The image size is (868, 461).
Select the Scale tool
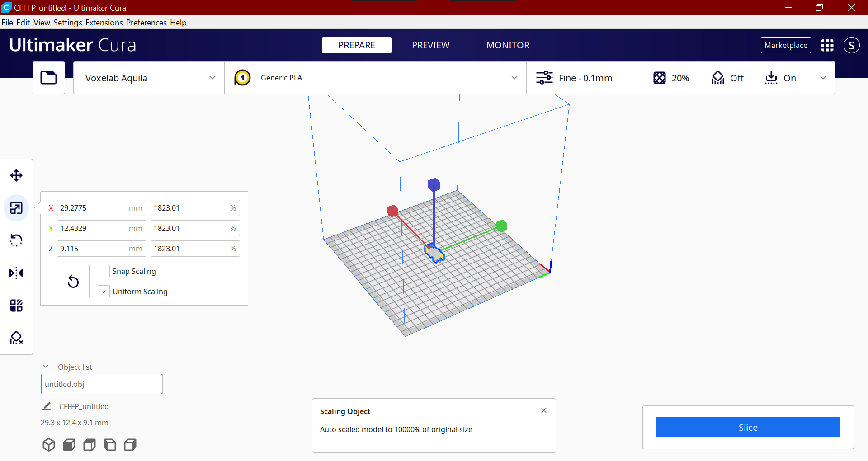click(x=16, y=208)
